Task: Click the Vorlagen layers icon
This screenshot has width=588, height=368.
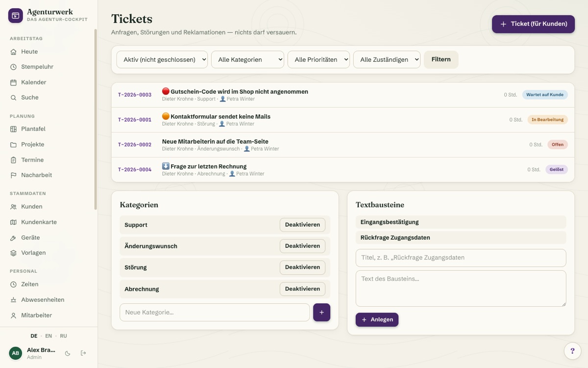Action: [13, 253]
